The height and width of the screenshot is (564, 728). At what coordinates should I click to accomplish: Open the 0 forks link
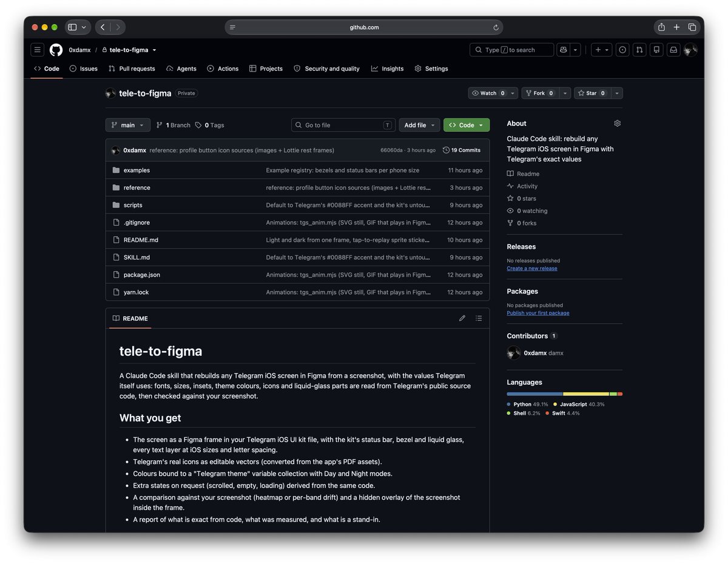pyautogui.click(x=522, y=223)
